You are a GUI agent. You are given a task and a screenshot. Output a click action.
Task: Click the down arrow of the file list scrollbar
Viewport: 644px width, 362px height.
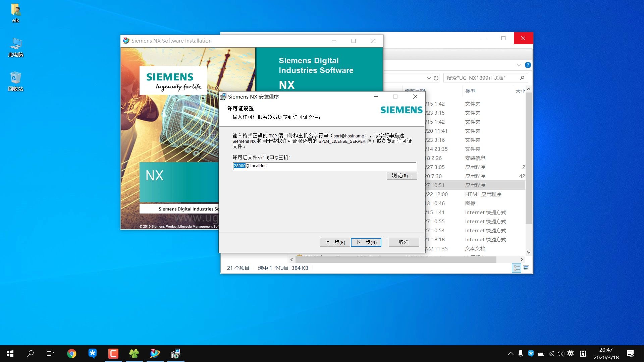click(528, 252)
